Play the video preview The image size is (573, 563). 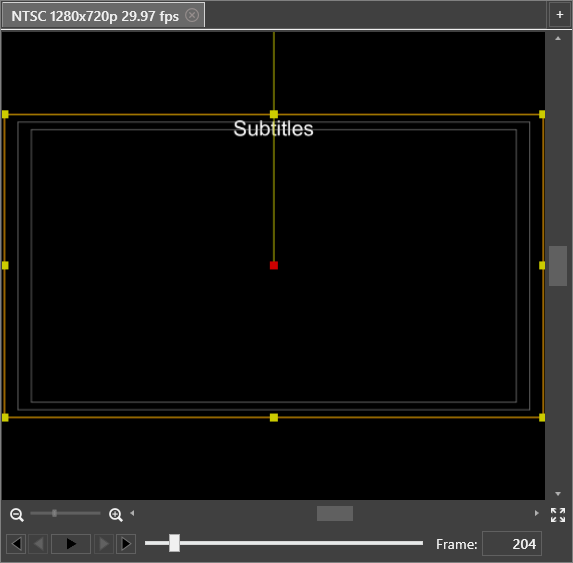(71, 544)
